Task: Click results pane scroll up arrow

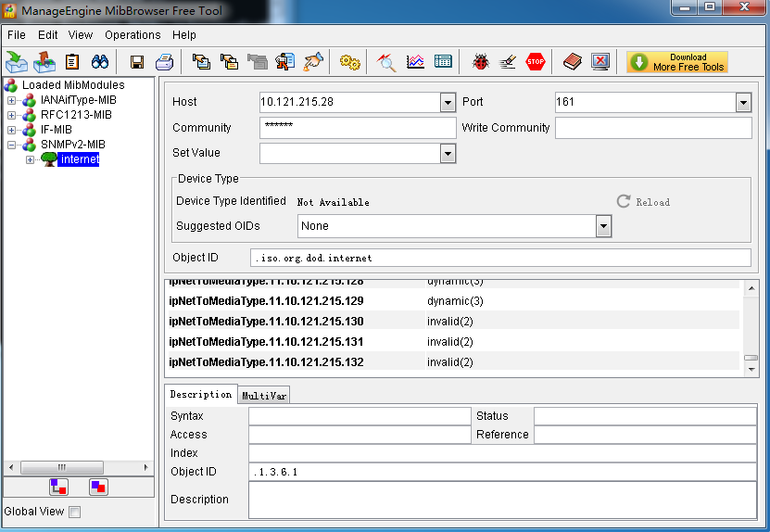Action: click(x=751, y=288)
